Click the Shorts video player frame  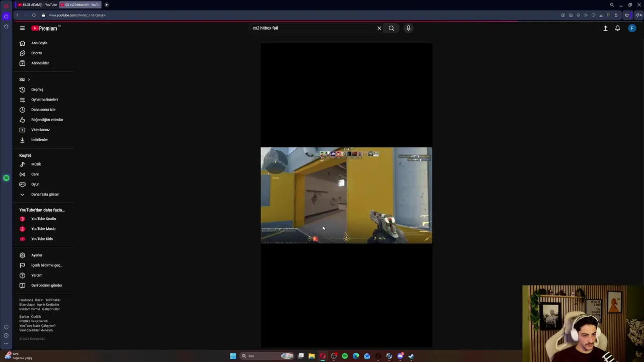(346, 195)
